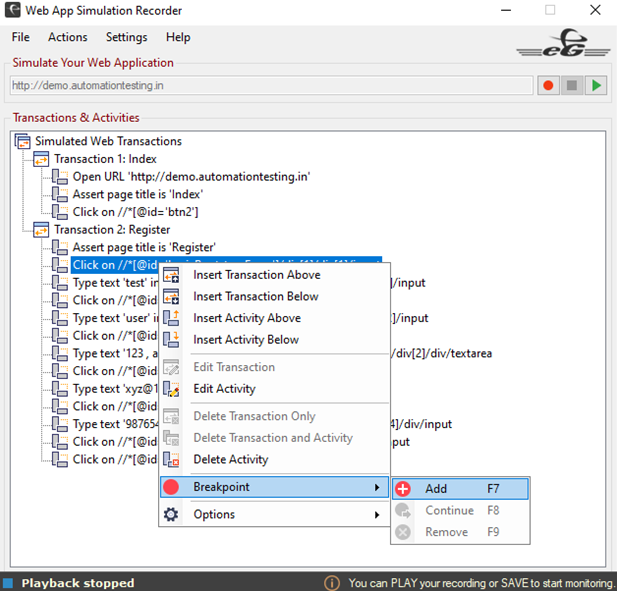Stop recording with the square stop button

572,85
